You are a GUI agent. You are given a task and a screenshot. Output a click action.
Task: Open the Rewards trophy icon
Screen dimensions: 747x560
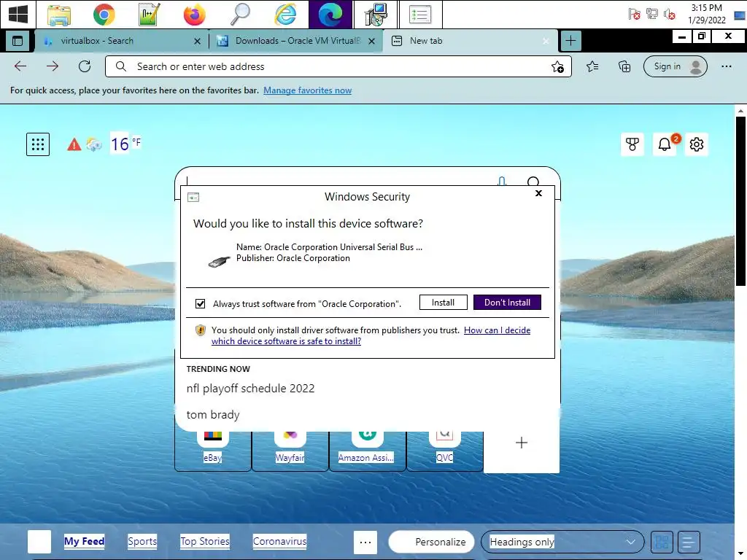click(632, 144)
